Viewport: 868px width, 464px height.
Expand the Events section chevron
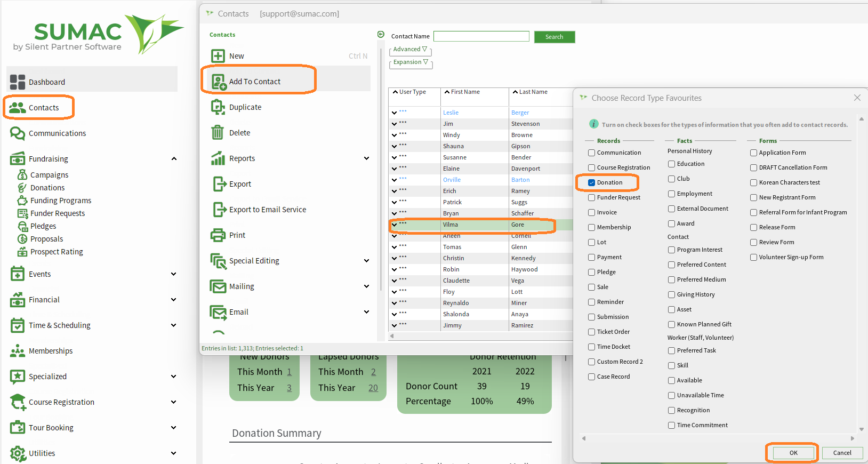click(x=173, y=274)
